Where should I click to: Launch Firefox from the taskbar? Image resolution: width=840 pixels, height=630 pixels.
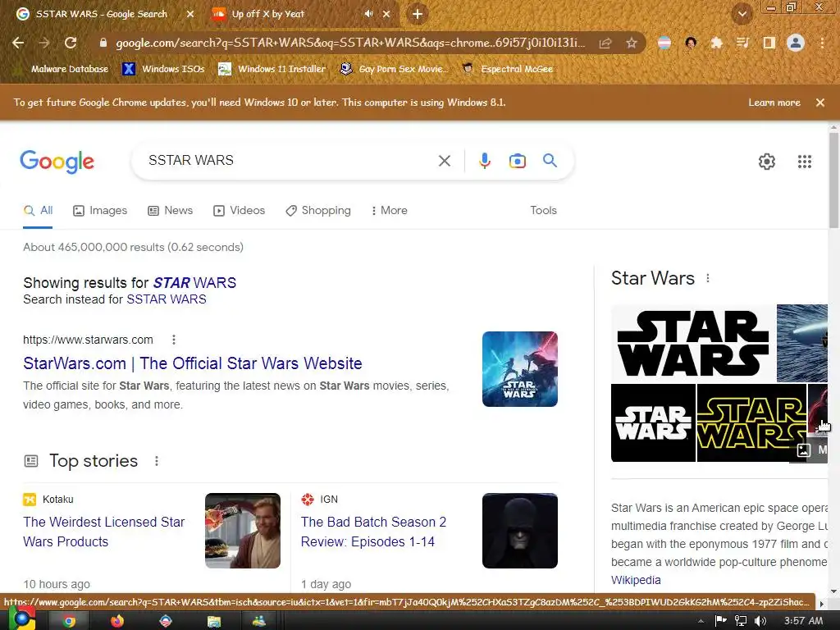click(117, 621)
